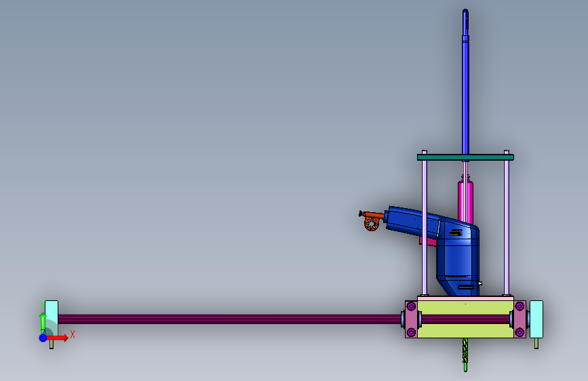Select the lower bolt on the left pink plate
The width and height of the screenshot is (588, 381).
(x=412, y=332)
